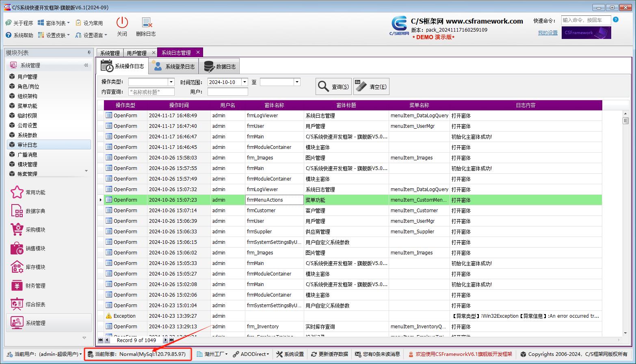Open the start date 2024-10-10 dropdown
636x364 pixels.
[244, 82]
